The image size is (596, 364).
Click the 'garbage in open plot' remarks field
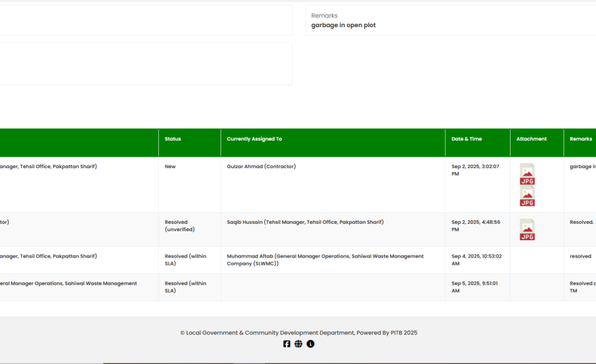(x=344, y=25)
